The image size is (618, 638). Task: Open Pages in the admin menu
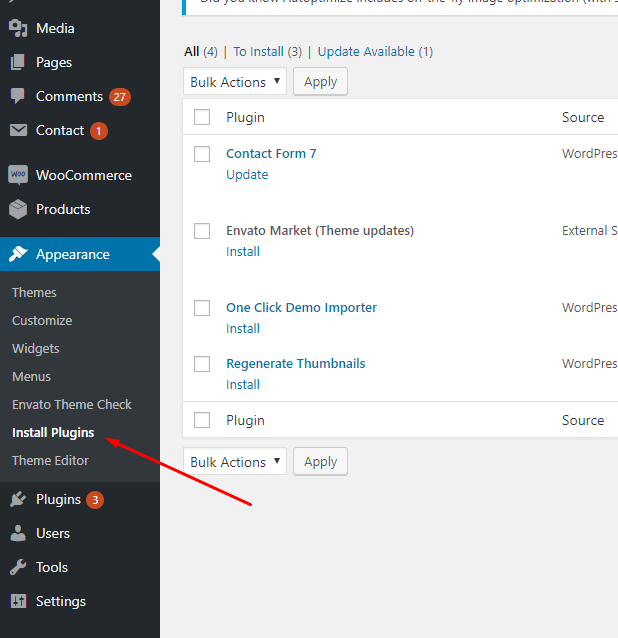[x=54, y=63]
